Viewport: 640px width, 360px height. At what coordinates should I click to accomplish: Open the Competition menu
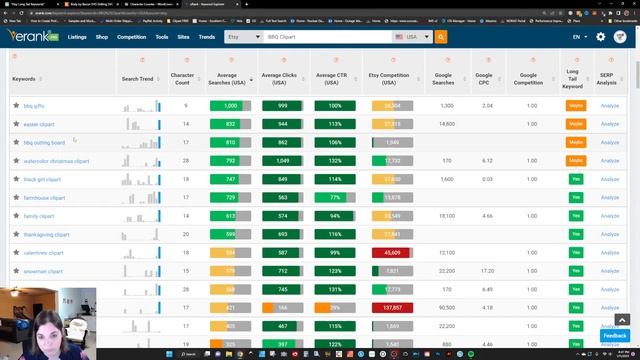coord(131,37)
